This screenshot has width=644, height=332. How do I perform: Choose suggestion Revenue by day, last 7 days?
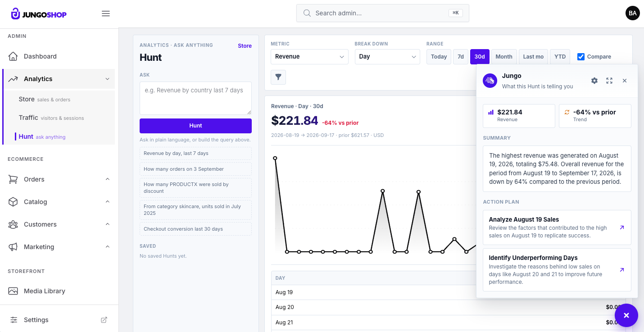click(x=195, y=153)
